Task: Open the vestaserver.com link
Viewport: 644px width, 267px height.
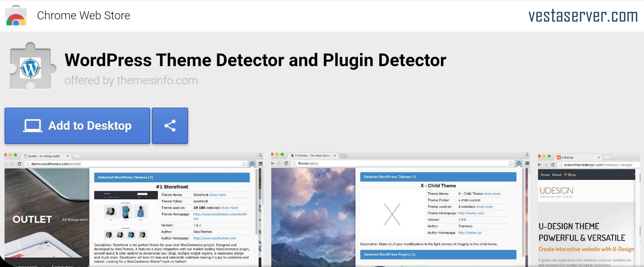Action: (x=583, y=16)
